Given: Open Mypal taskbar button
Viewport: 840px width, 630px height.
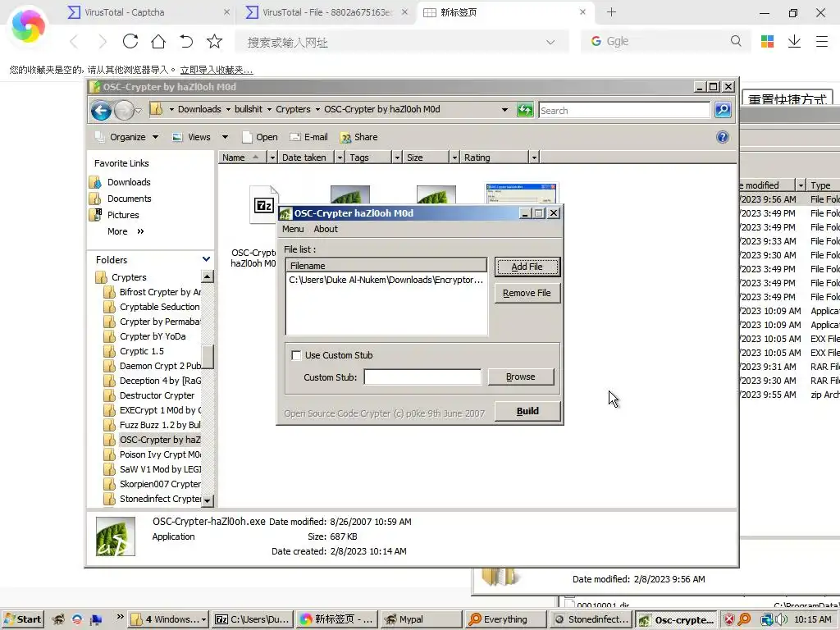Looking at the screenshot, I should (422, 619).
